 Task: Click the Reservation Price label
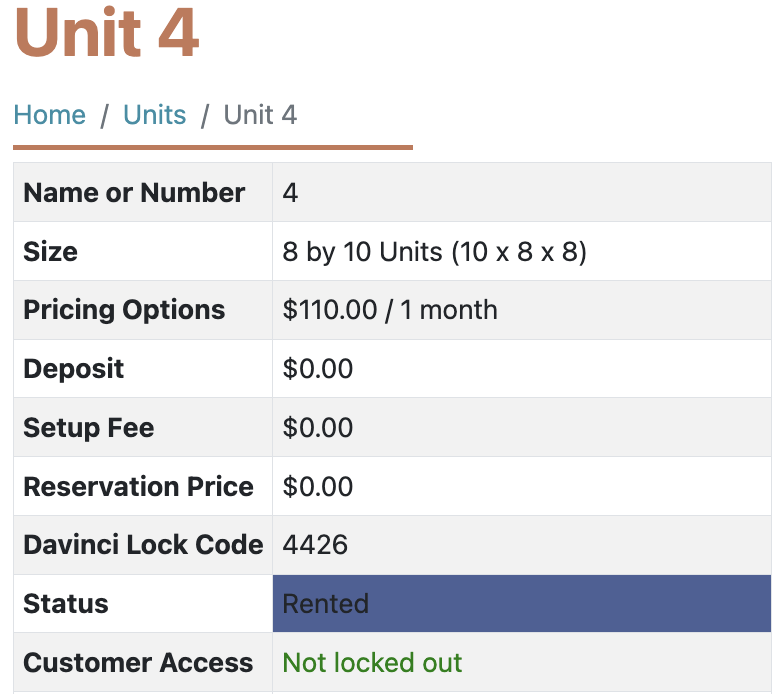[x=138, y=486]
